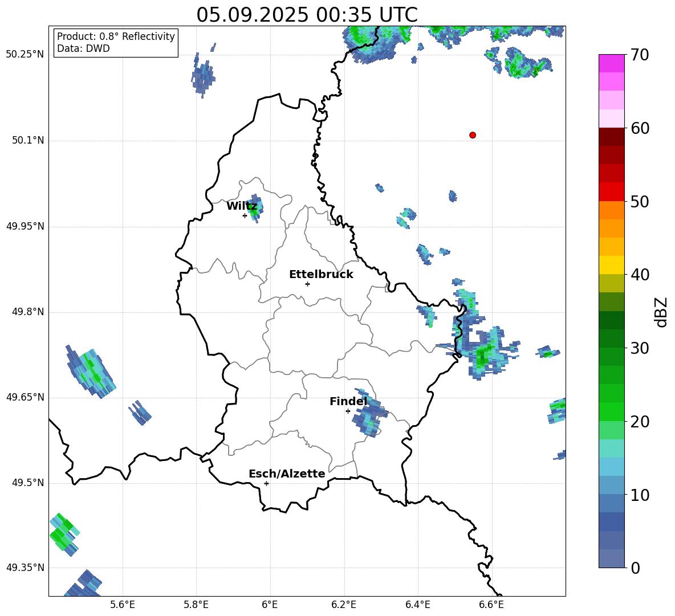
Task: Click the 49.5°N latitude label
Action: (27, 482)
